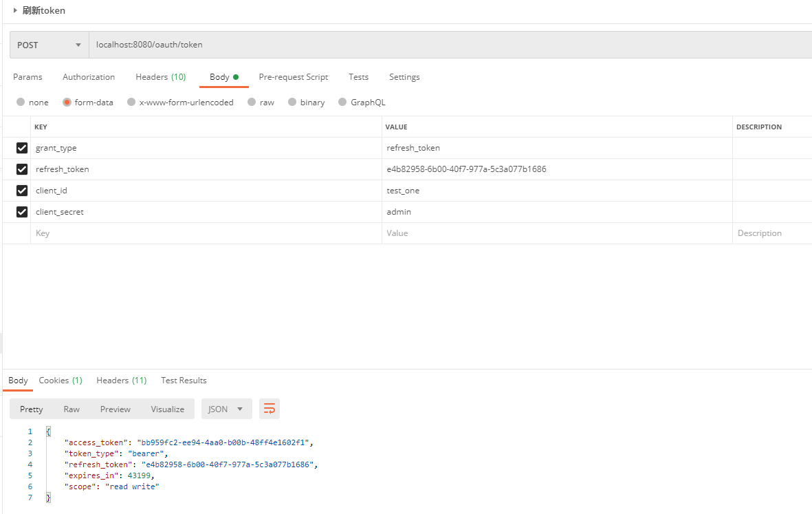Image resolution: width=812 pixels, height=514 pixels.
Task: Uncheck the refresh_token parameter checkbox
Action: [22, 169]
